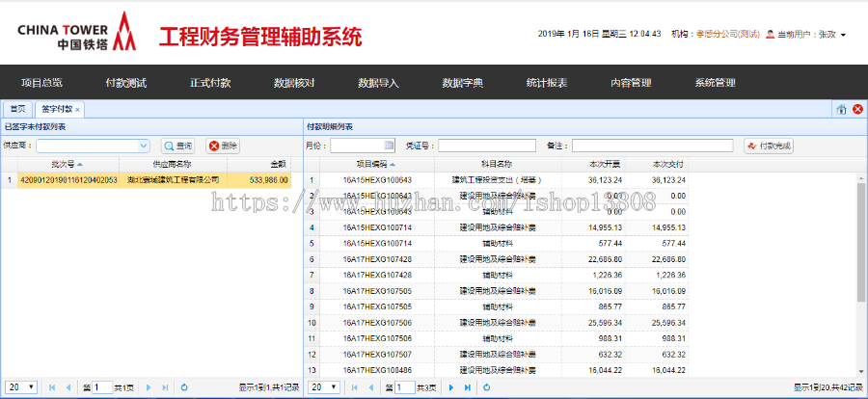
Task: Select row 8 project 16A17HEXG107505
Action: click(377, 291)
